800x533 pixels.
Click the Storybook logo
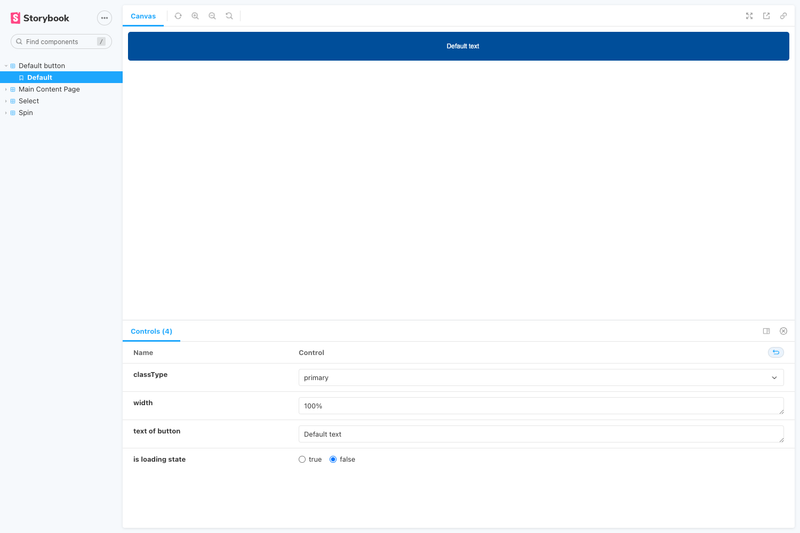tap(40, 18)
